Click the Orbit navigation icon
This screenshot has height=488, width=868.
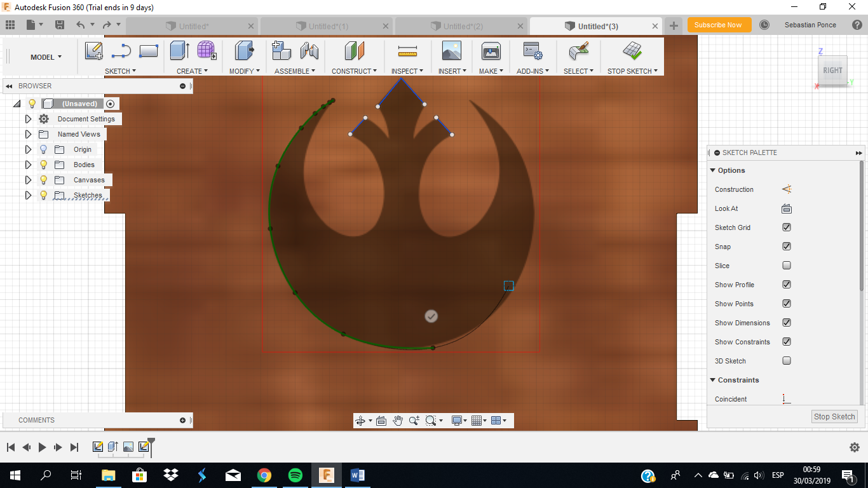pos(360,421)
